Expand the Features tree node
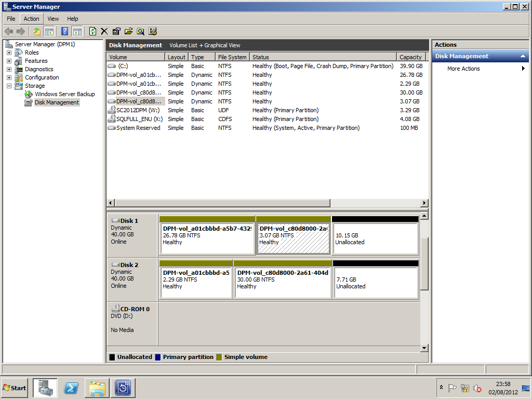Screen dimensions: 532x399 point(9,61)
